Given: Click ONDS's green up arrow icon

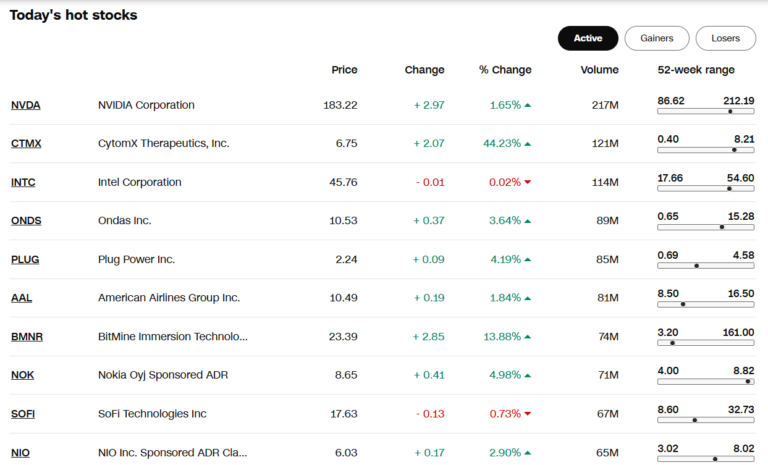Looking at the screenshot, I should 528,221.
